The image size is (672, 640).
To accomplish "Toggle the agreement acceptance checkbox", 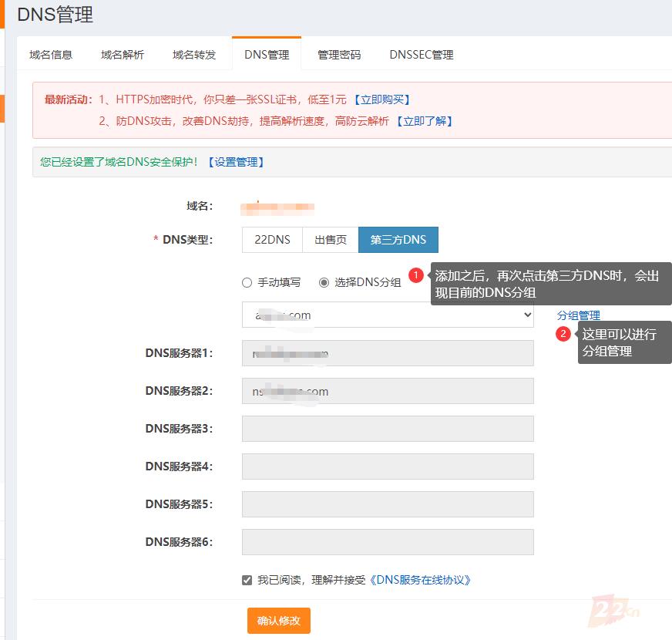I will [247, 580].
